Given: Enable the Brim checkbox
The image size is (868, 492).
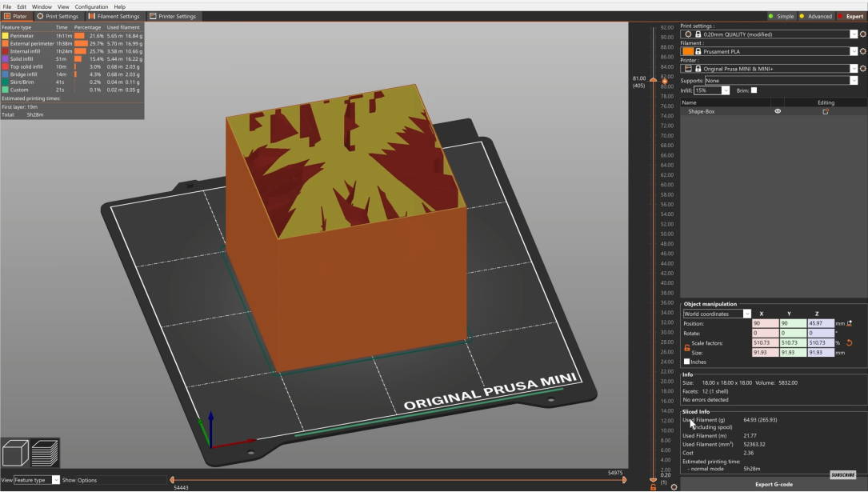Looking at the screenshot, I should (x=754, y=90).
